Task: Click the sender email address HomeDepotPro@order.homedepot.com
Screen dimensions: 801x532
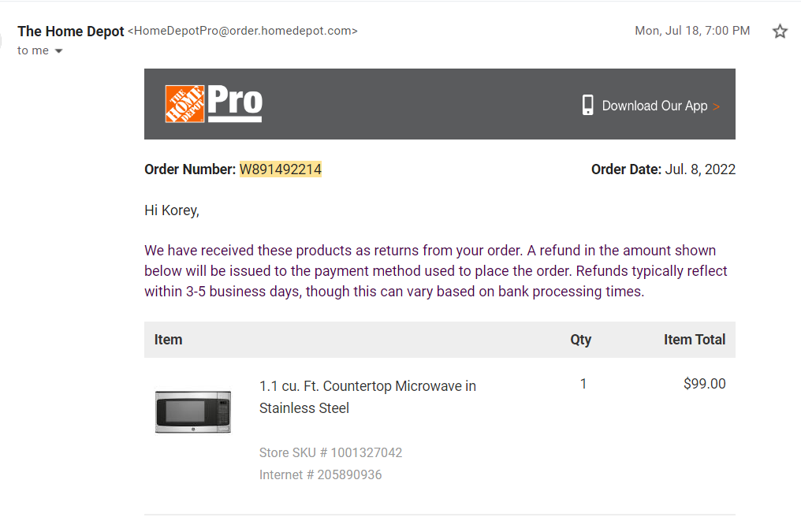Action: pyautogui.click(x=243, y=31)
